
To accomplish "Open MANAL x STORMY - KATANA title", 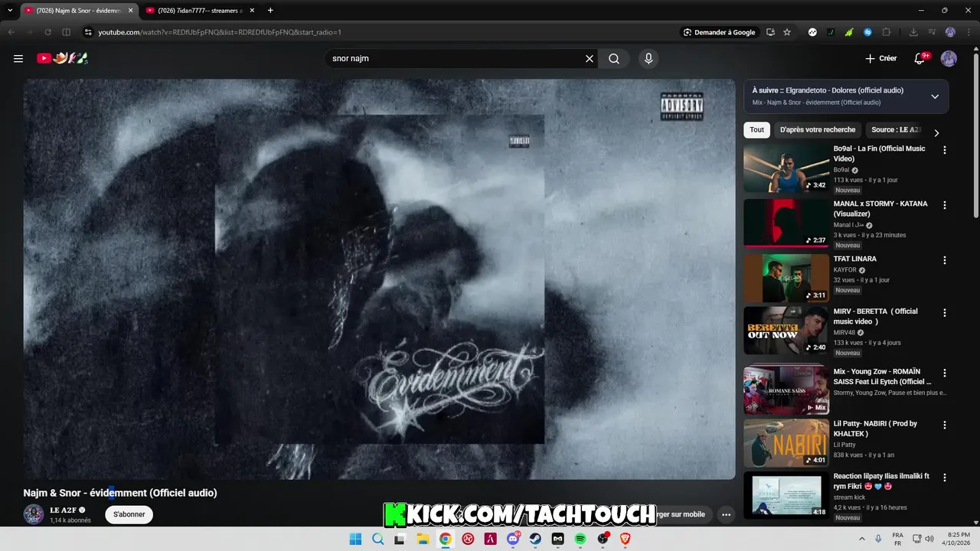I will [880, 209].
